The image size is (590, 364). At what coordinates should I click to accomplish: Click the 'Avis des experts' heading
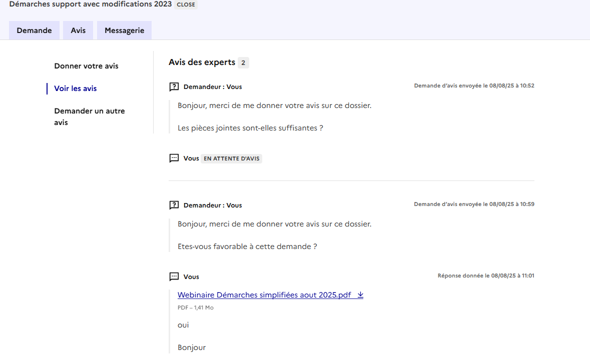[x=202, y=62]
